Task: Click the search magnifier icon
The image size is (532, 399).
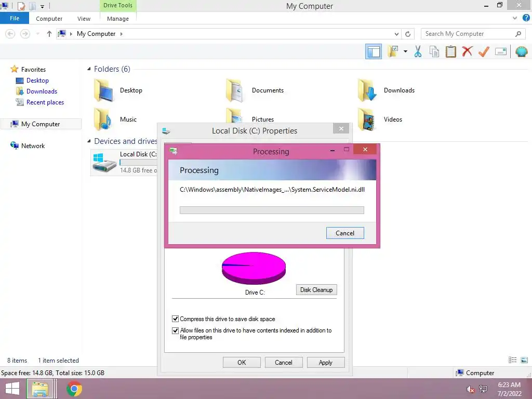Action: pos(518,34)
